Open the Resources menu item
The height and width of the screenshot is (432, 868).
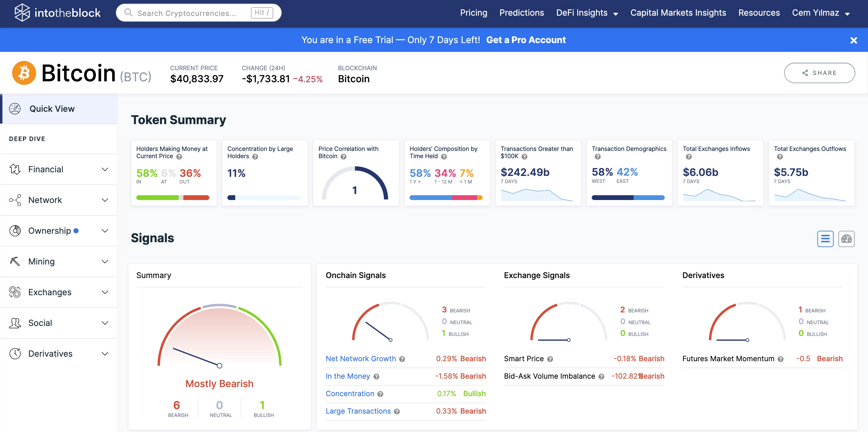759,13
